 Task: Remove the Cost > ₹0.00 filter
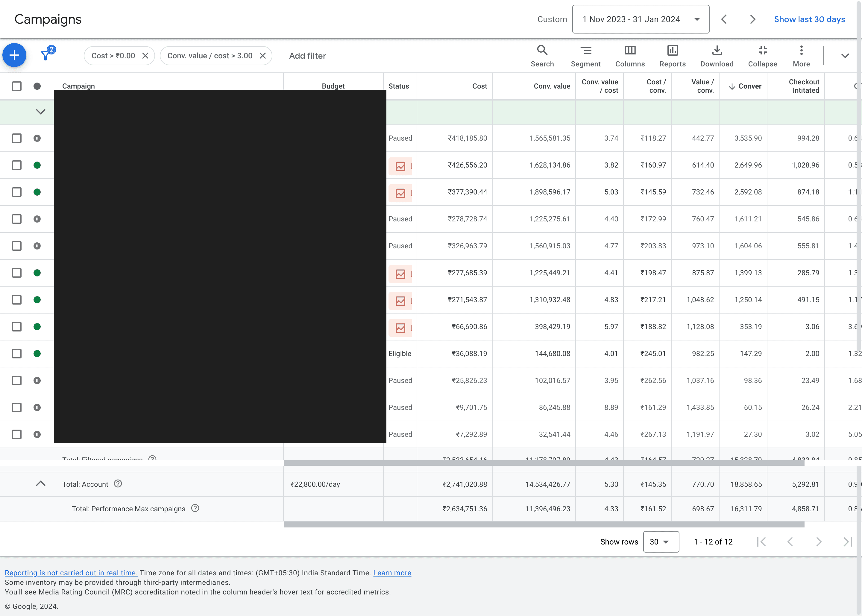point(145,56)
